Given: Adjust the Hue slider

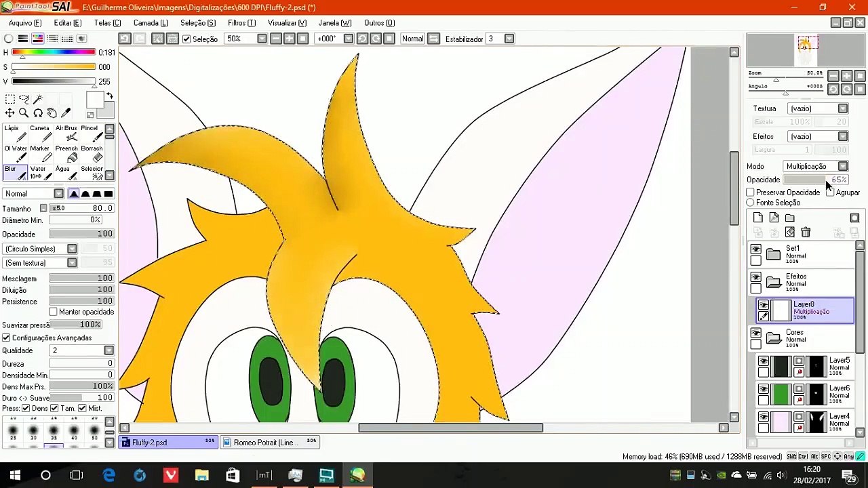Looking at the screenshot, I should click(x=54, y=52).
